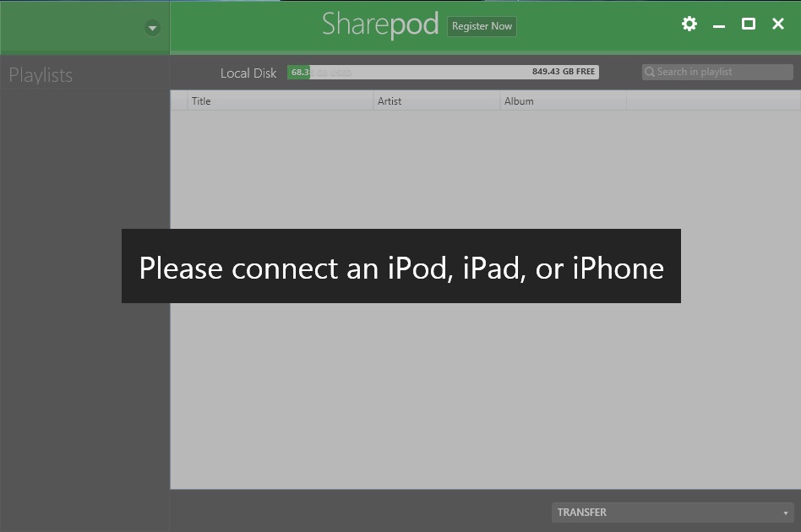Open the Sharepod settings gear
This screenshot has height=532, width=801.
pos(689,24)
